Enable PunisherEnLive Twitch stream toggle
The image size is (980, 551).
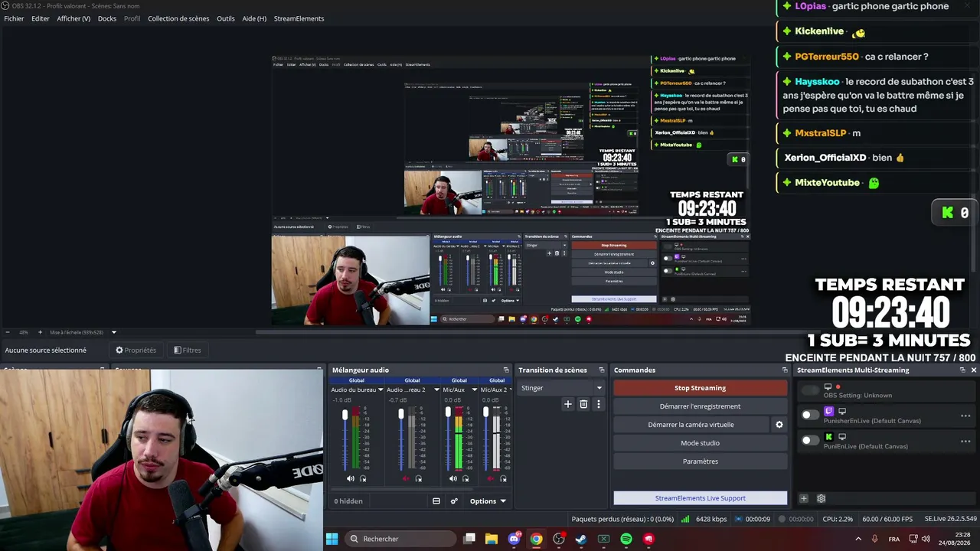point(810,415)
